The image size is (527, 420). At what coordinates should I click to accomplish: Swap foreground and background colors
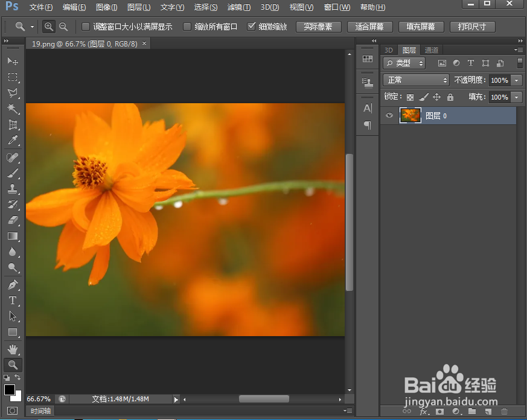coord(18,377)
